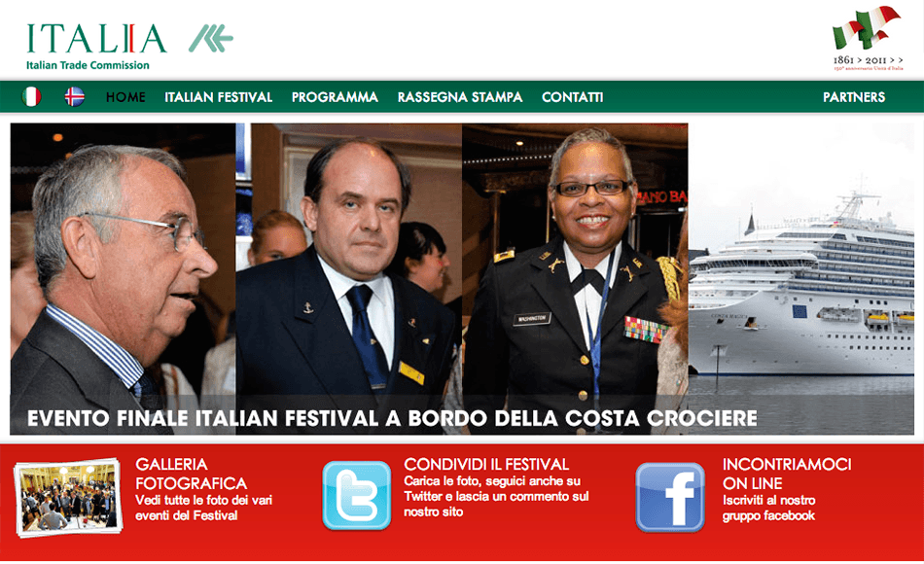Click the cruise ship photo in the banner
This screenshot has height=564, width=924.
[800, 279]
